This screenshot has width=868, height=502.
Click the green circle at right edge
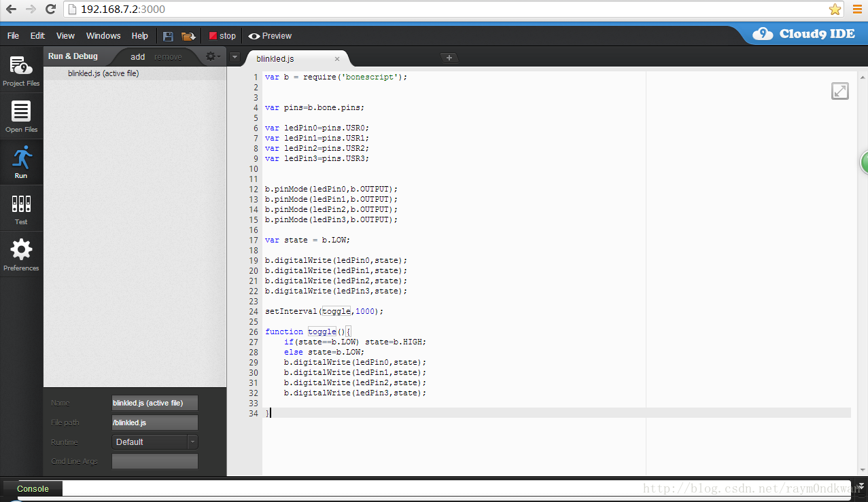(864, 163)
